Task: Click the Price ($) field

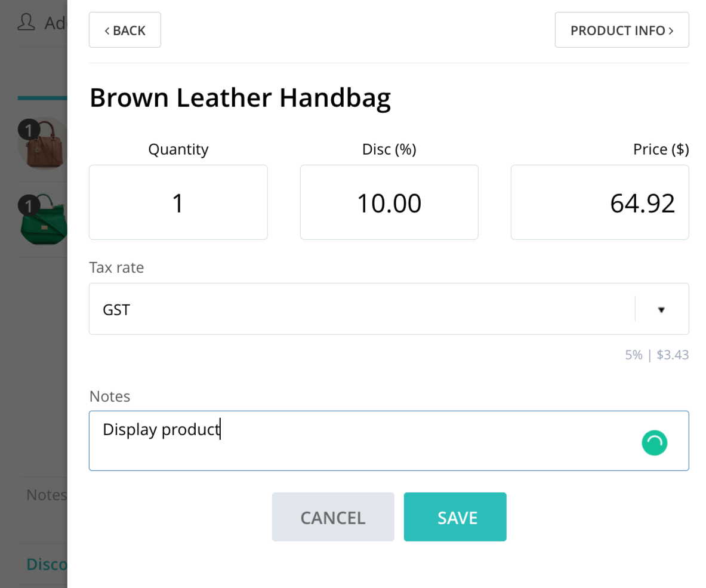Action: (600, 202)
